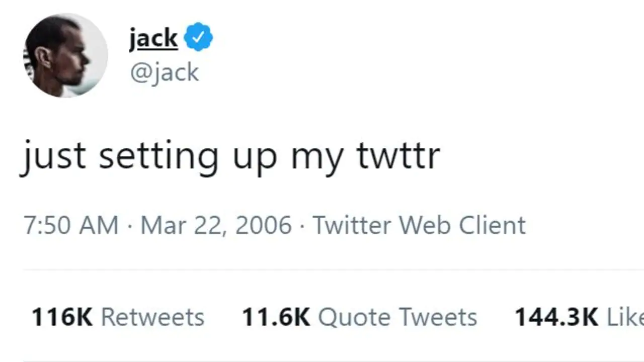Click the dot separator before Twitter Web Client
Viewport: 644px width, 362px height.
[x=302, y=225]
